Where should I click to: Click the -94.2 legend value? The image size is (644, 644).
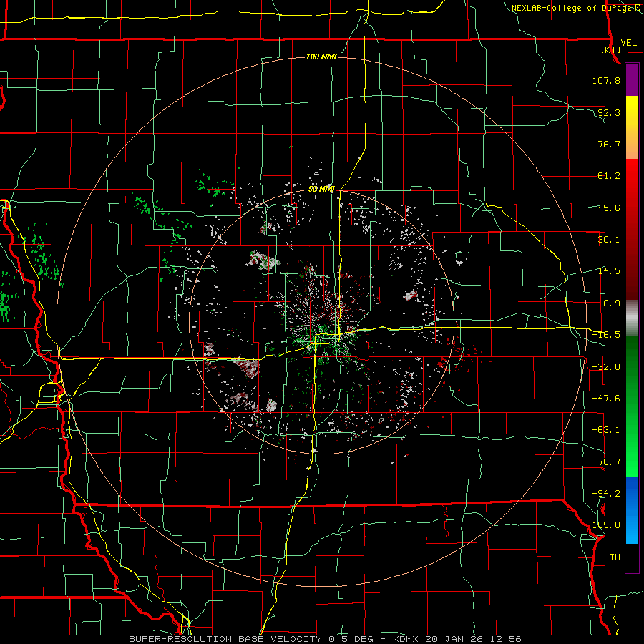pos(606,493)
